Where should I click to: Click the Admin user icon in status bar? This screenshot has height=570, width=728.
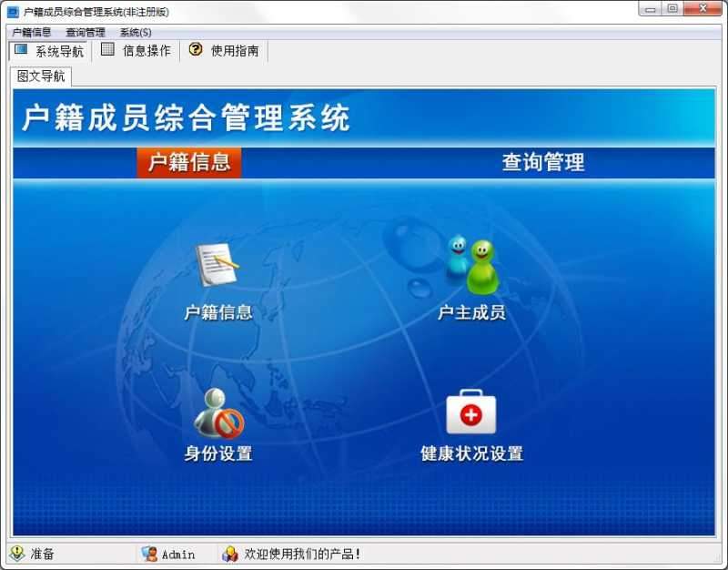point(148,554)
